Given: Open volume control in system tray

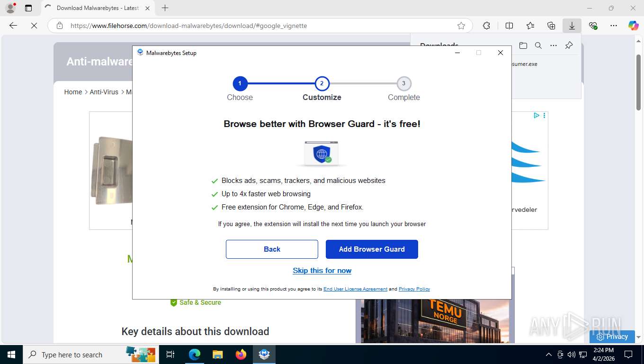Looking at the screenshot, I should 572,355.
